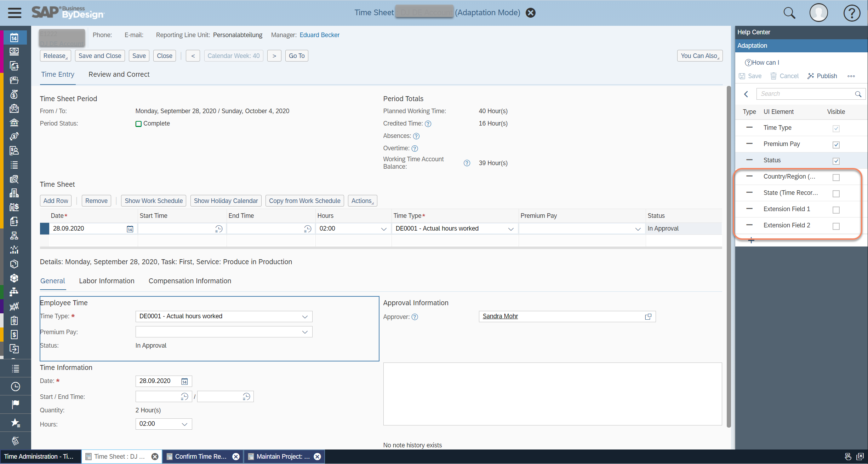
Task: Toggle visibility checkbox for State Time Record column
Action: click(x=836, y=193)
